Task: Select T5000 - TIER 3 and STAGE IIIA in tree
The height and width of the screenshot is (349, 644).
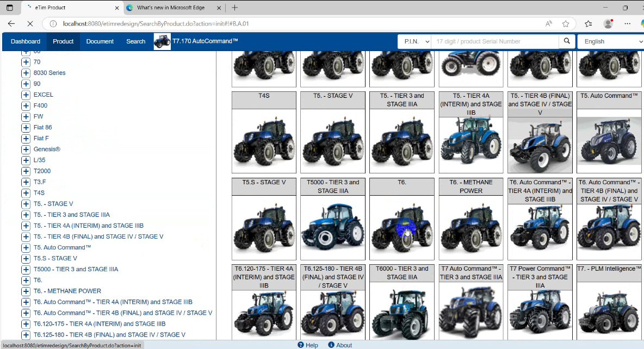Action: [76, 269]
